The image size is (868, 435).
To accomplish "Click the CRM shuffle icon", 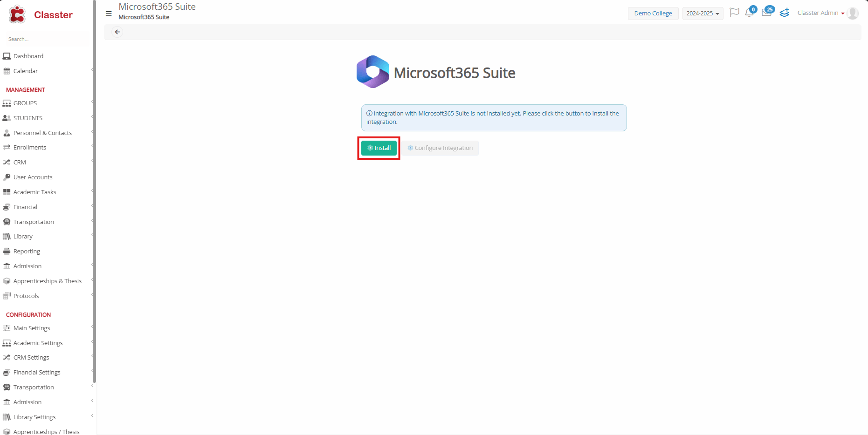I will pyautogui.click(x=7, y=162).
